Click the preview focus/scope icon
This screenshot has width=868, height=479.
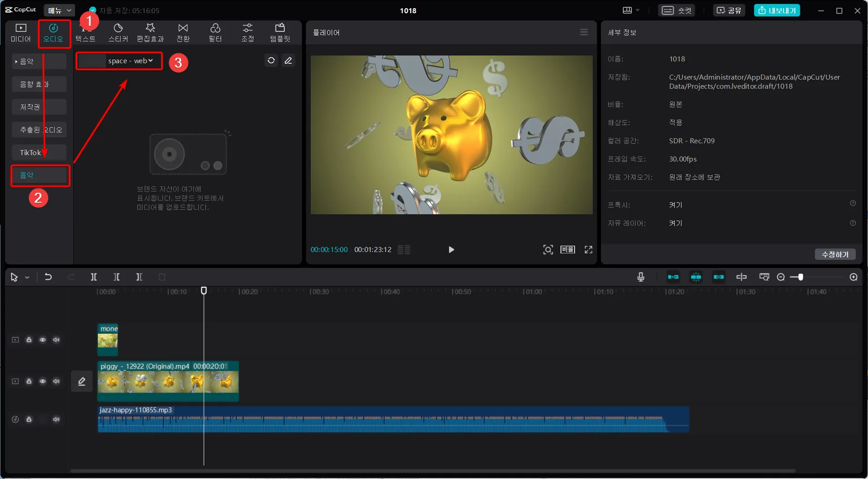pyautogui.click(x=548, y=249)
